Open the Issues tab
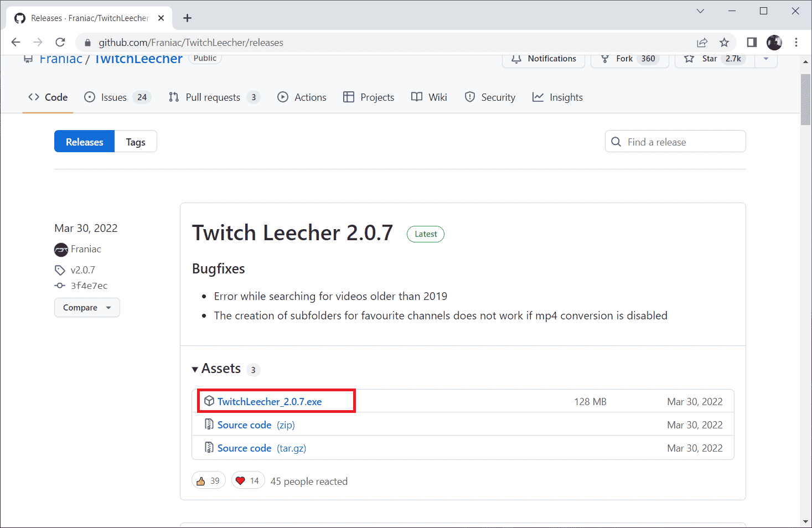812x528 pixels. (114, 97)
